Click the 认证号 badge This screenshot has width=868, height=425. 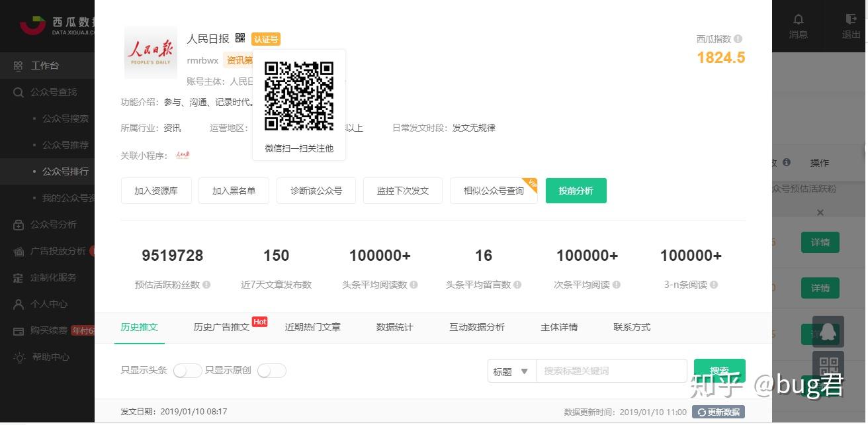pyautogui.click(x=266, y=39)
